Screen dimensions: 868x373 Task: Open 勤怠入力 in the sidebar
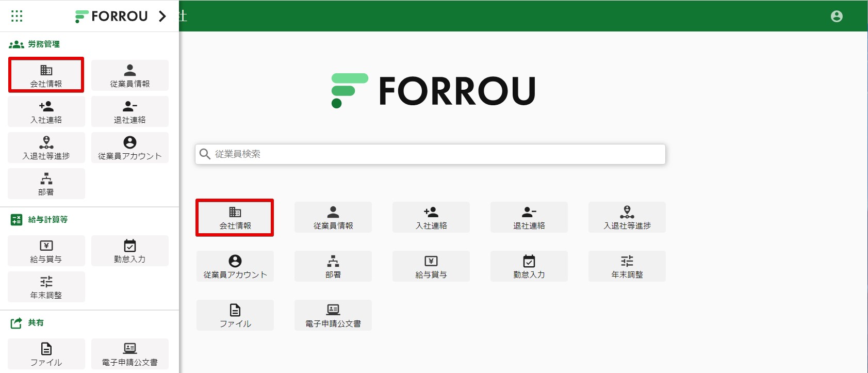pyautogui.click(x=130, y=251)
